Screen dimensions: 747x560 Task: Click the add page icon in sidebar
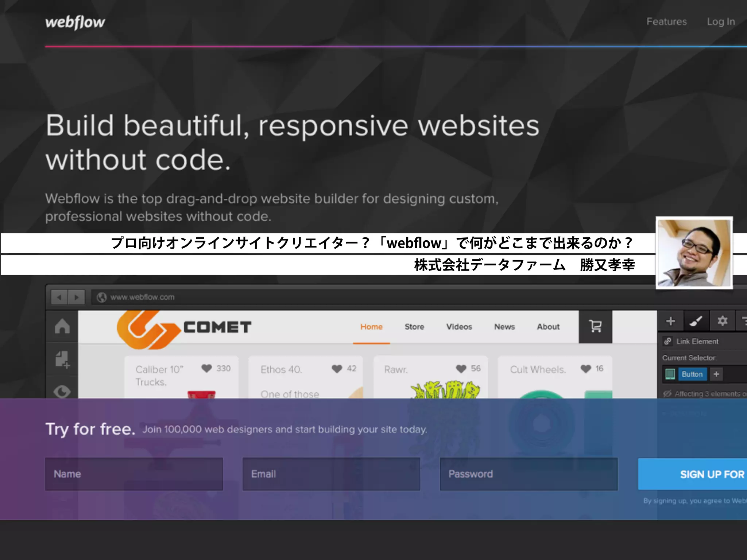(62, 359)
